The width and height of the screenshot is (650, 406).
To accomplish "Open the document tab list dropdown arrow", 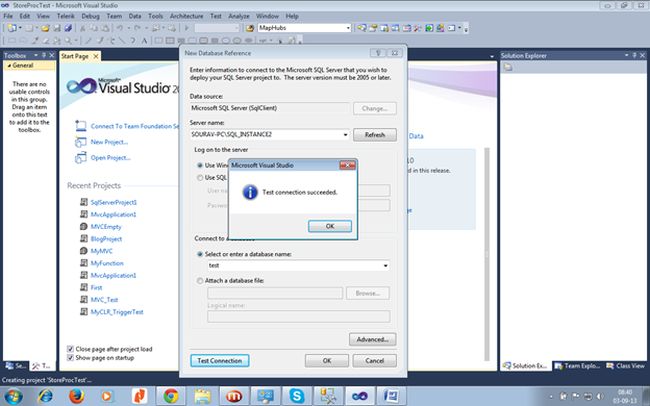I will pyautogui.click(x=492, y=56).
